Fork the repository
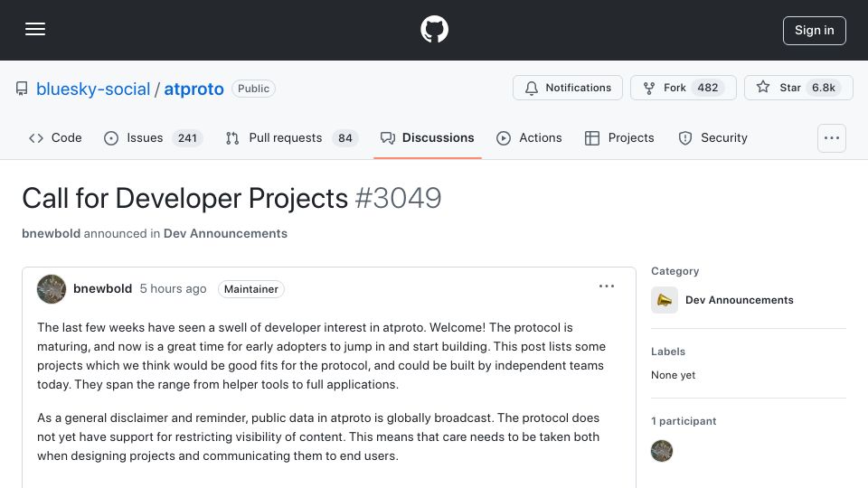 pyautogui.click(x=684, y=88)
